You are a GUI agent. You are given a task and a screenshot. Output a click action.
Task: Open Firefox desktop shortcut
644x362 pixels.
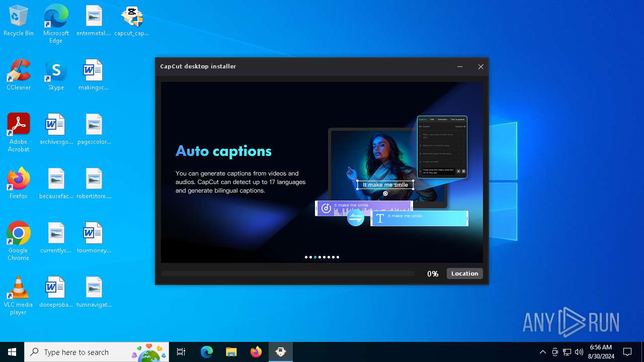coord(19,184)
